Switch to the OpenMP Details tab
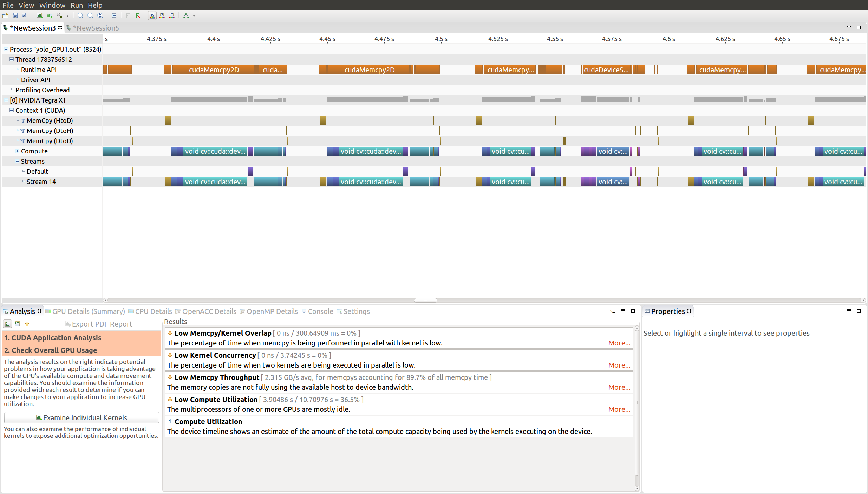The width and height of the screenshot is (868, 494). 269,311
